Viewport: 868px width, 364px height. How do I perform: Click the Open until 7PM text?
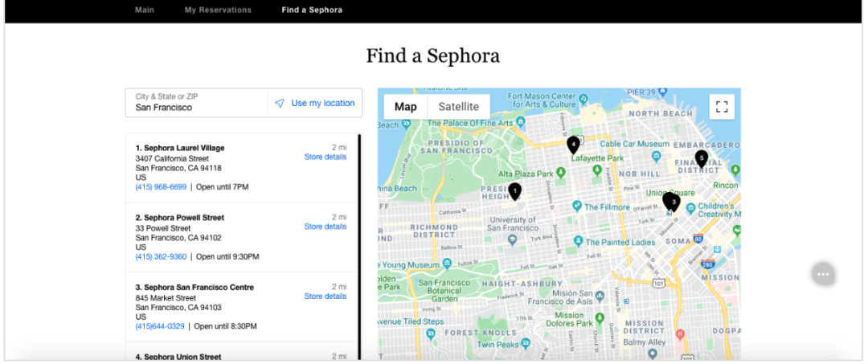click(x=223, y=187)
